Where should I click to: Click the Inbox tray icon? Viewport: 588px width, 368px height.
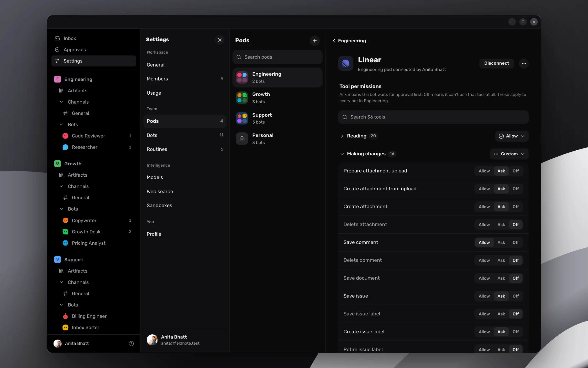click(57, 38)
